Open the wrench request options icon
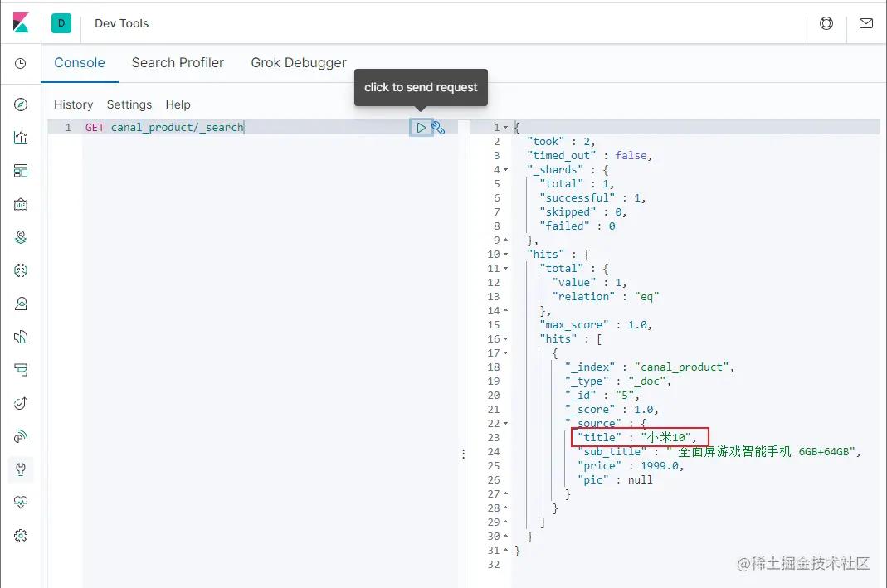The width and height of the screenshot is (887, 588). (x=439, y=128)
